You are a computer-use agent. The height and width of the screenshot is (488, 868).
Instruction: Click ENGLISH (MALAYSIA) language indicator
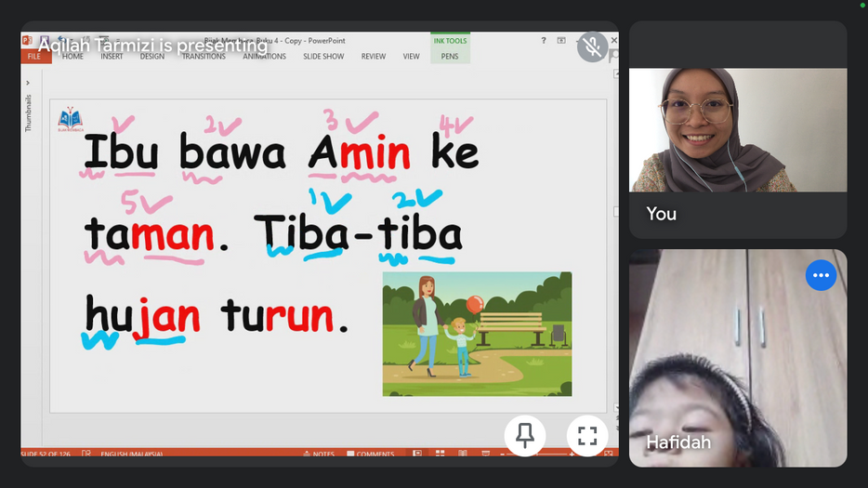[x=132, y=454]
